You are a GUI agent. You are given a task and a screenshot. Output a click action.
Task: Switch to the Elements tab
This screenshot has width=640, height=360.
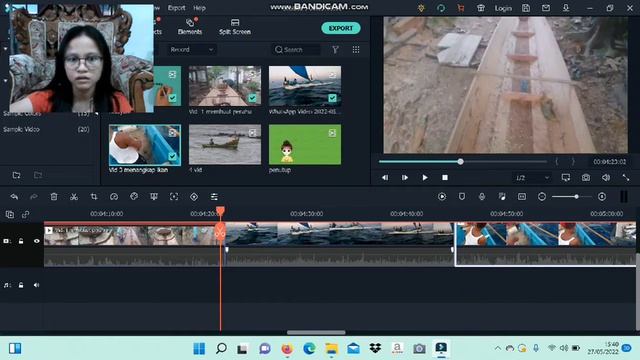(190, 27)
